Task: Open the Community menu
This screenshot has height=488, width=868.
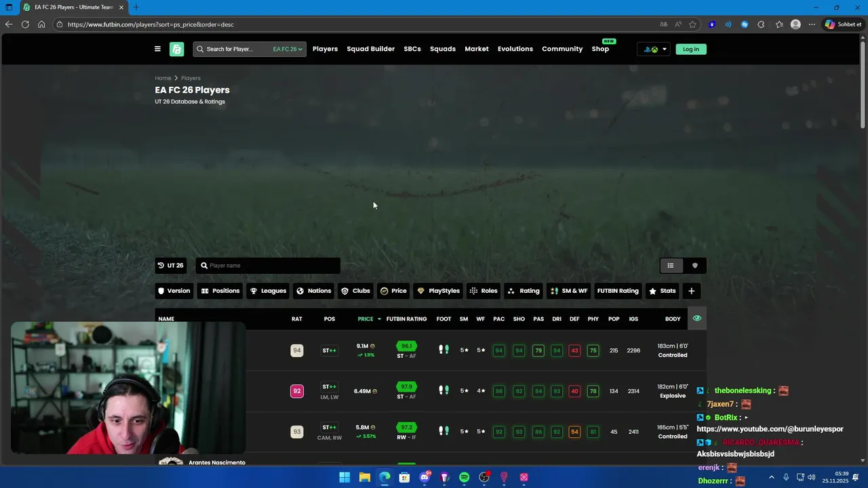Action: tap(562, 49)
